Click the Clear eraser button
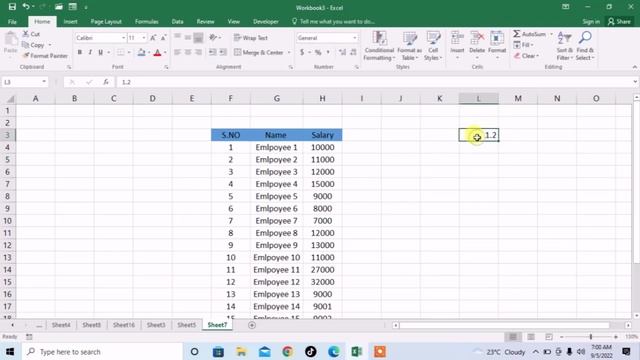 pyautogui.click(x=526, y=56)
